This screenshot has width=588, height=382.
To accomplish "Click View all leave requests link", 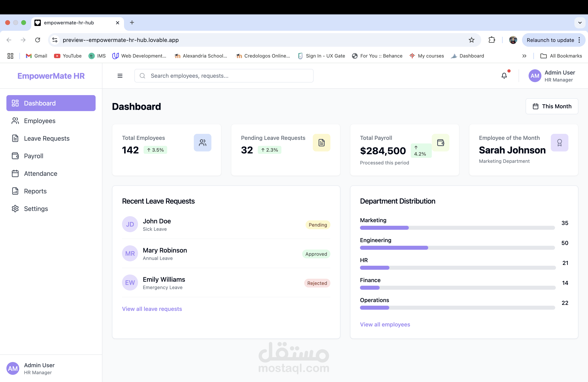I will coord(152,309).
